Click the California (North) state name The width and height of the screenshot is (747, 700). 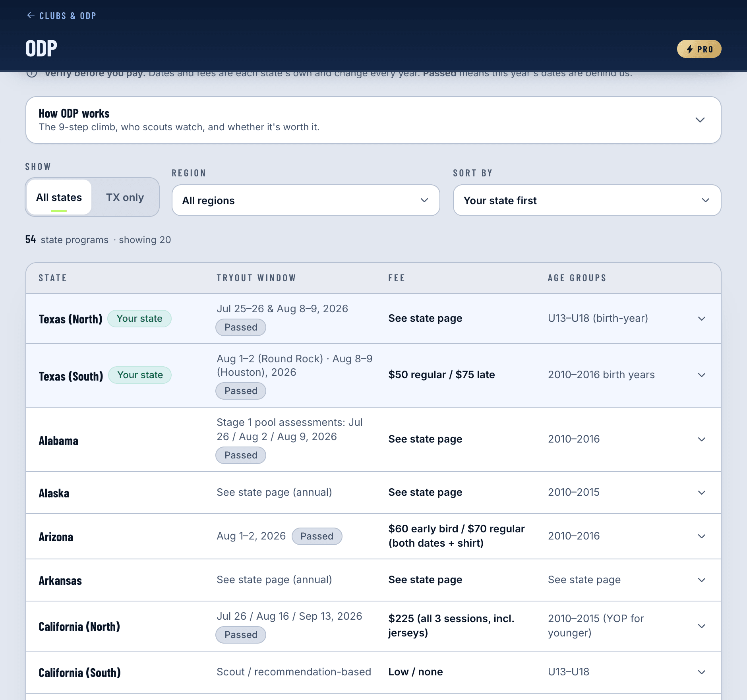79,627
